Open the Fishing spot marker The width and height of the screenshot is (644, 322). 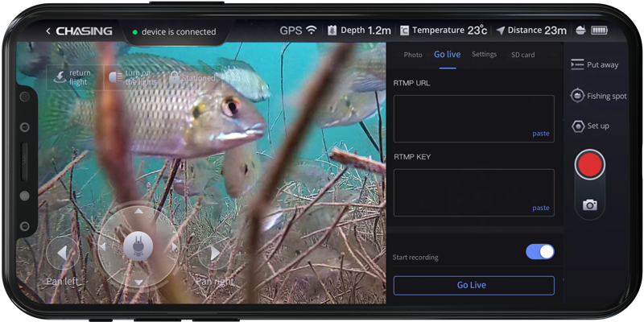coord(577,96)
